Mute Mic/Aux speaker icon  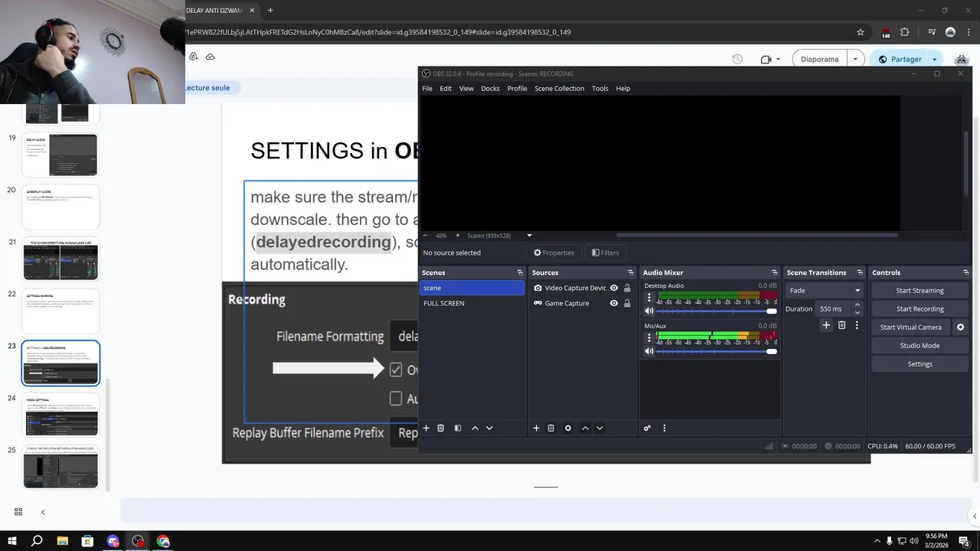[649, 351]
